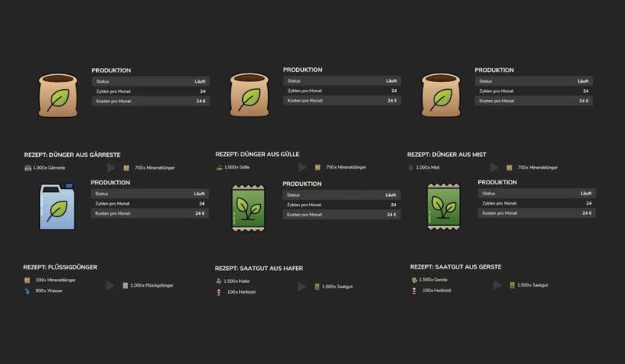Click the Wasser ingredient icon in Flüssigdünger recipe
Image resolution: width=625 pixels, height=364 pixels.
(27, 291)
